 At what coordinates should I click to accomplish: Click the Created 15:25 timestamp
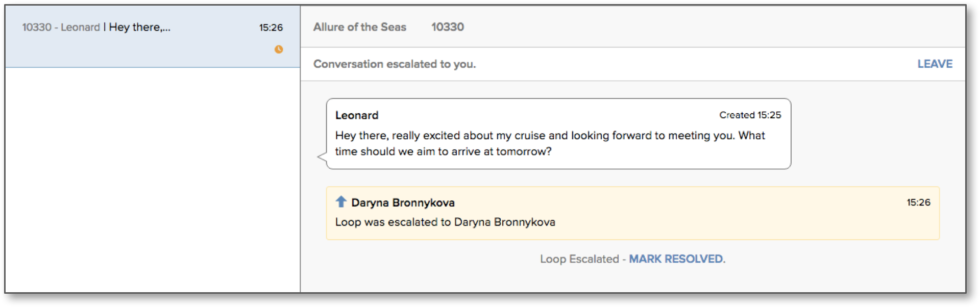(750, 115)
